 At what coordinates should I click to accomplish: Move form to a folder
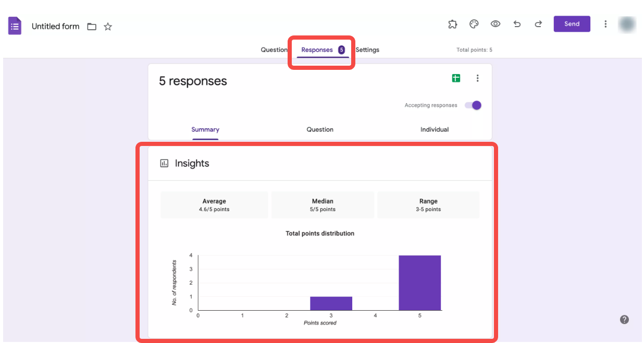[92, 26]
